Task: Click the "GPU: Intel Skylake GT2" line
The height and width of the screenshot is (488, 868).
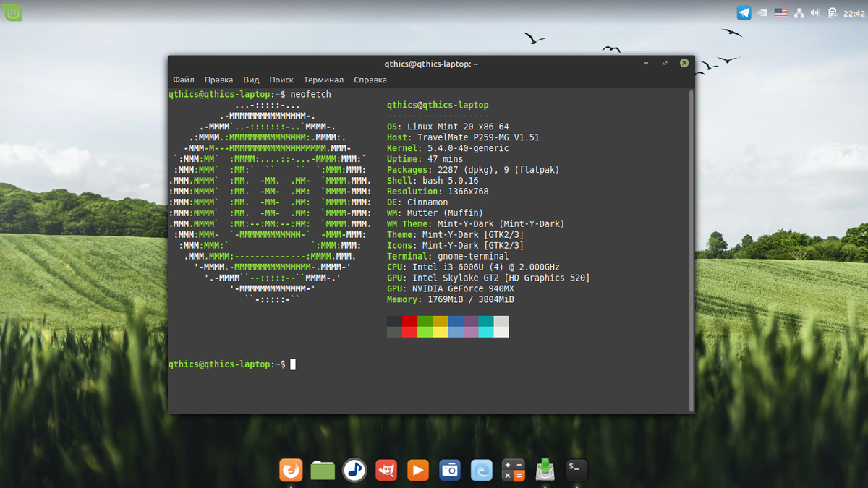Action: click(x=488, y=278)
